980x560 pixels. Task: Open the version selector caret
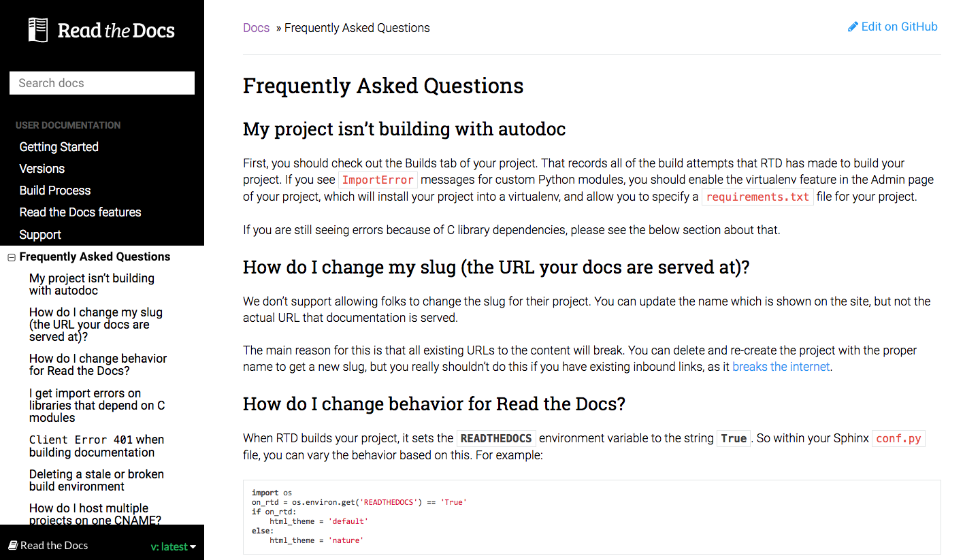point(193,547)
